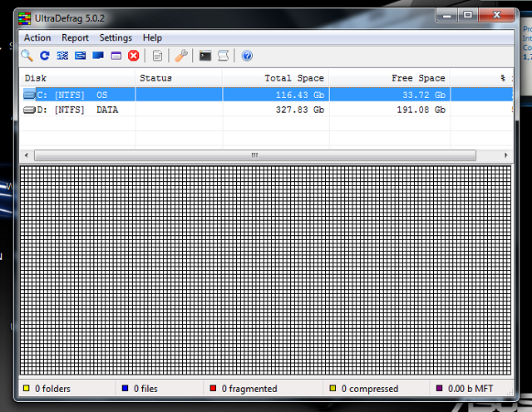Edit boot time script scroll icon
The height and width of the screenshot is (412, 532).
223,56
